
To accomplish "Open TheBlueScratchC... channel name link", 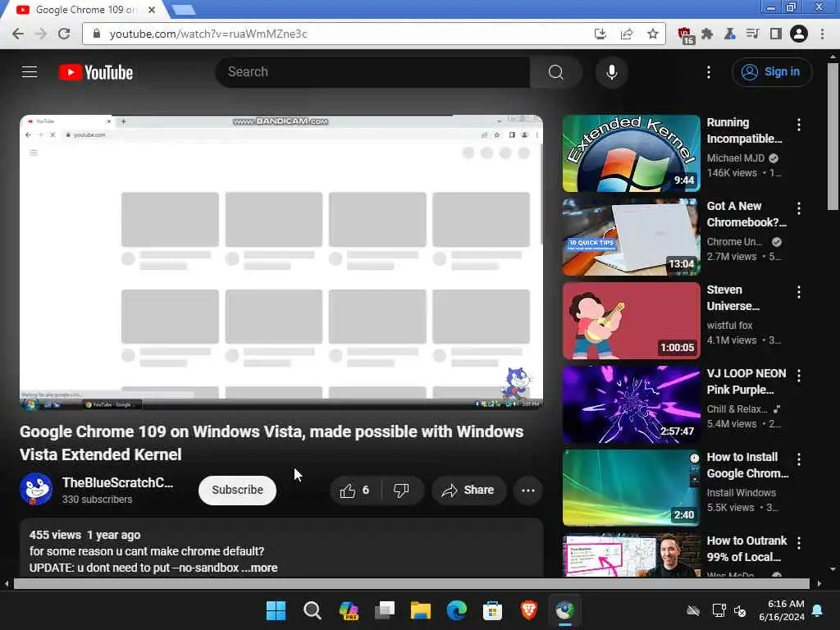I will point(118,482).
